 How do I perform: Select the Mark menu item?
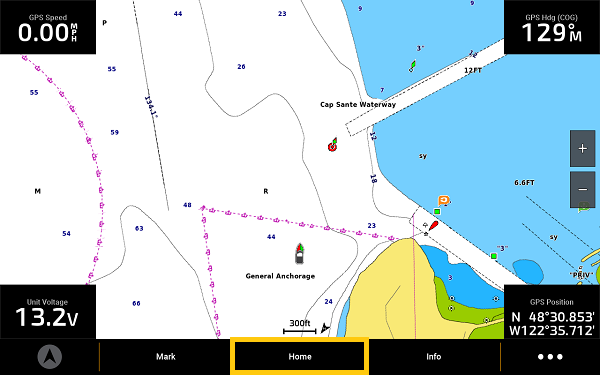(x=166, y=357)
